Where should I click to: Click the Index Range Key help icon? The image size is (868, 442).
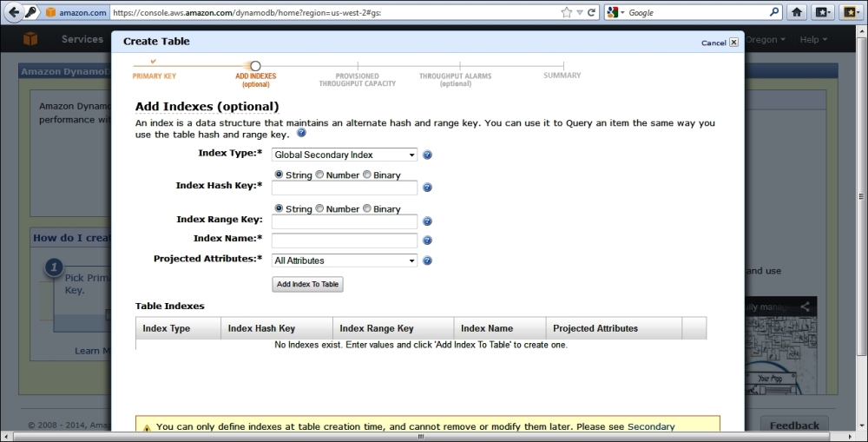(x=427, y=221)
